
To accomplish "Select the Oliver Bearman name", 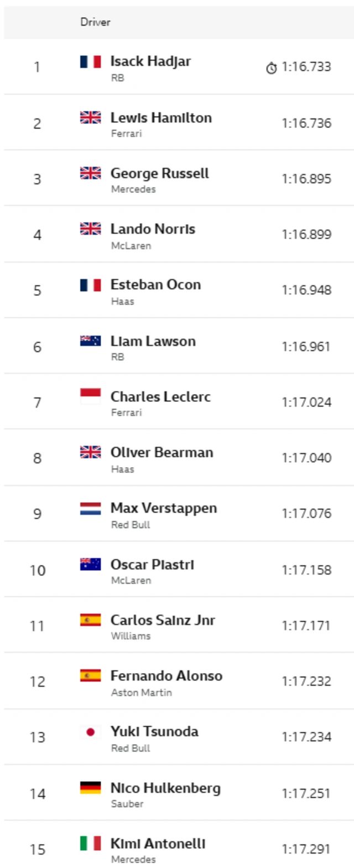I will point(162,452).
